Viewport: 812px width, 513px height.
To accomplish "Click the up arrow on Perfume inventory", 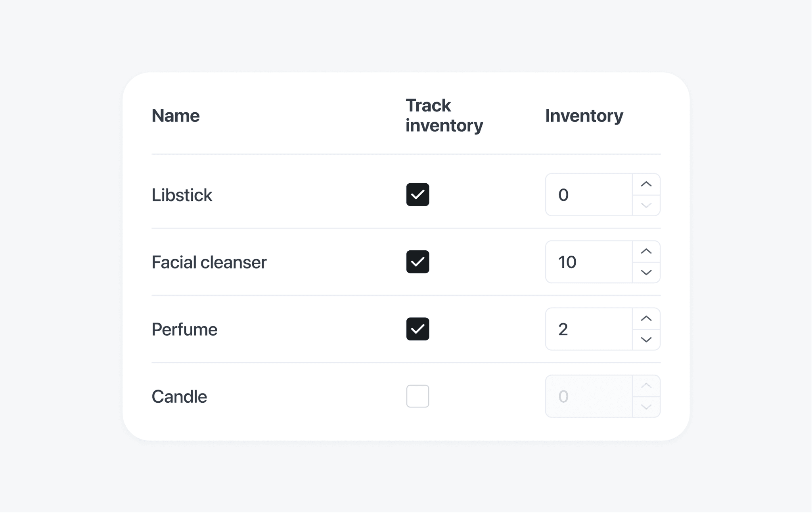I will pos(646,318).
